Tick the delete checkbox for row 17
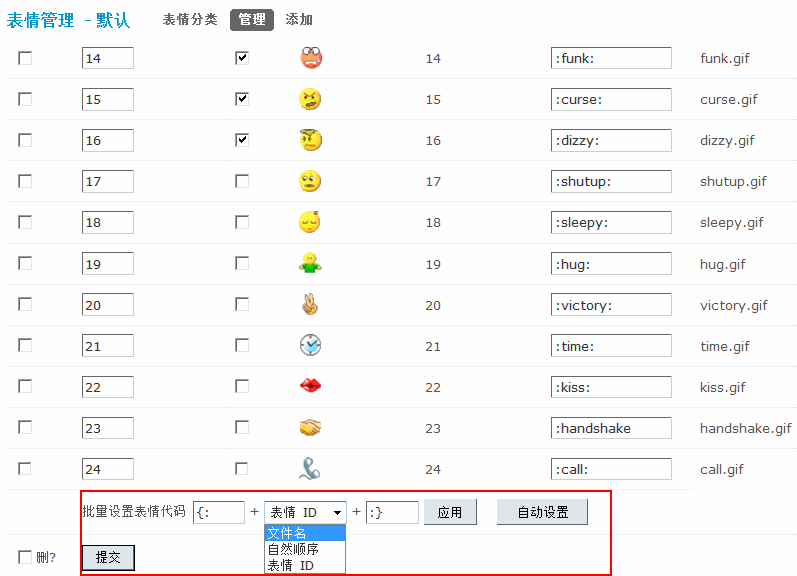The height and width of the screenshot is (576, 797). pos(25,181)
